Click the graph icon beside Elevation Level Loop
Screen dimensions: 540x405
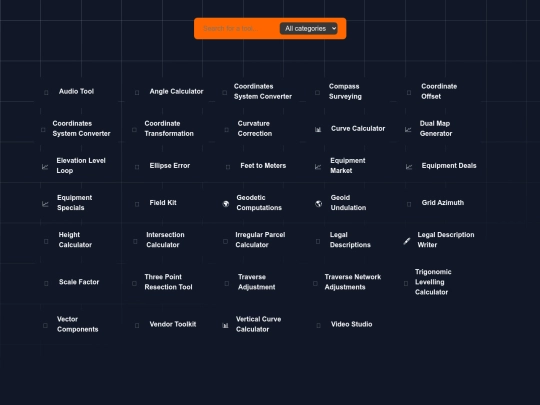pyautogui.click(x=45, y=167)
